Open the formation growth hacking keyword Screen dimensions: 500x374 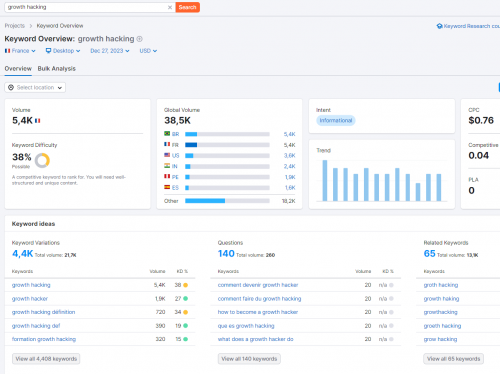pos(44,339)
